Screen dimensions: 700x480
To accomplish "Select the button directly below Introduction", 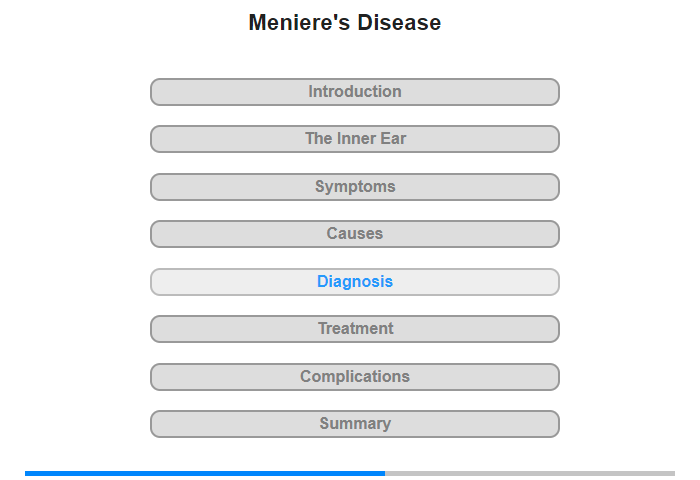I will pos(354,139).
